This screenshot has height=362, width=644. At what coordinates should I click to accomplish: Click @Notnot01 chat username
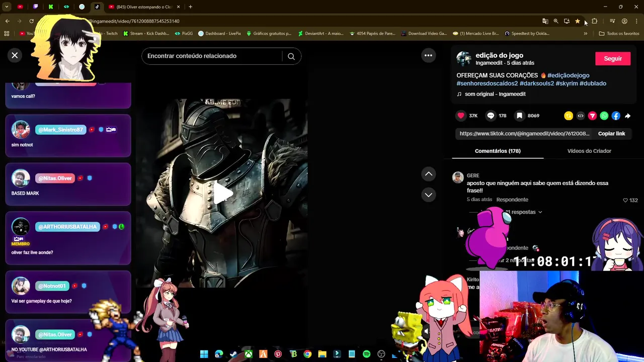coord(52,286)
